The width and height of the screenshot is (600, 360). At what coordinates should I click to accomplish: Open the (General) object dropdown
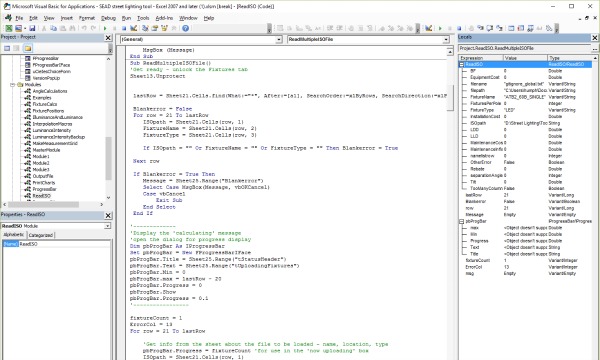click(x=279, y=39)
